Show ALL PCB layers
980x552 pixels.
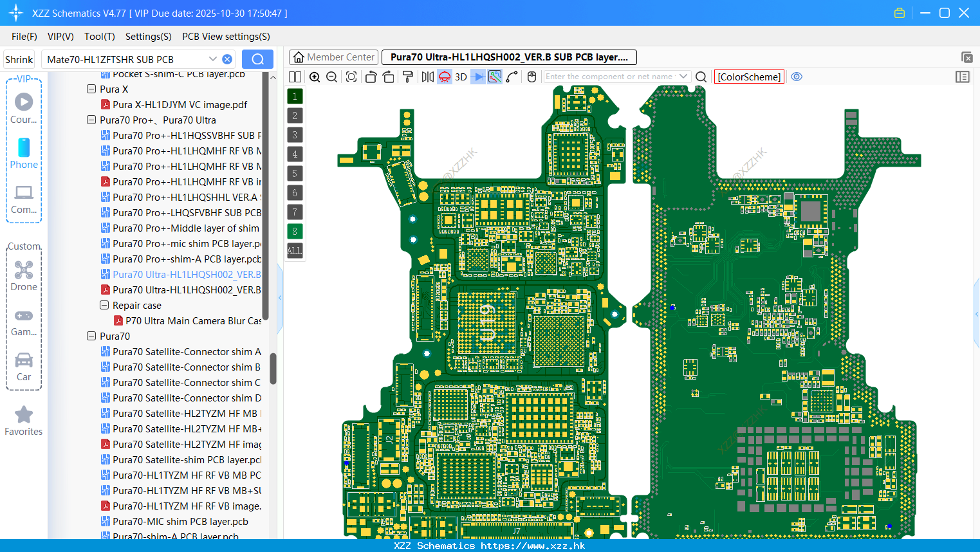(x=295, y=251)
